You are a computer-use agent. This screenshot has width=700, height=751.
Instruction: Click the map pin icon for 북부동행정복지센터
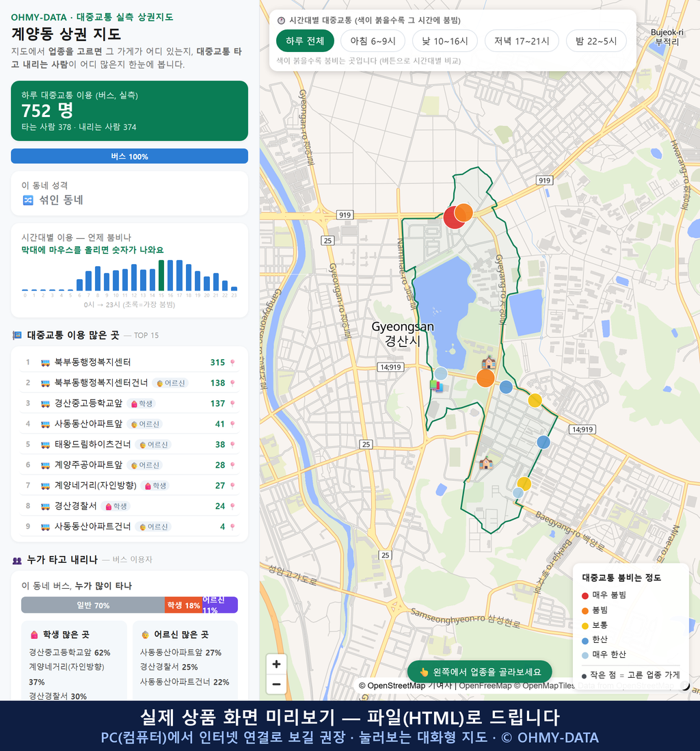pos(232,363)
